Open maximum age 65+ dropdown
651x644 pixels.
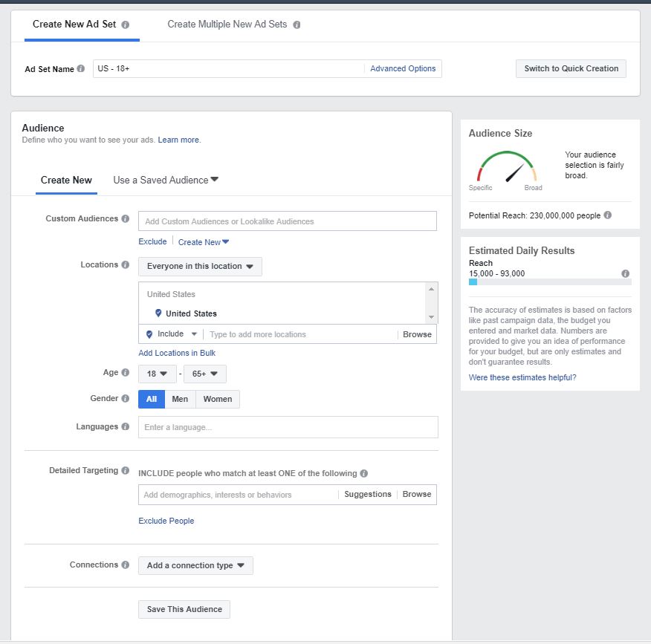(x=205, y=374)
